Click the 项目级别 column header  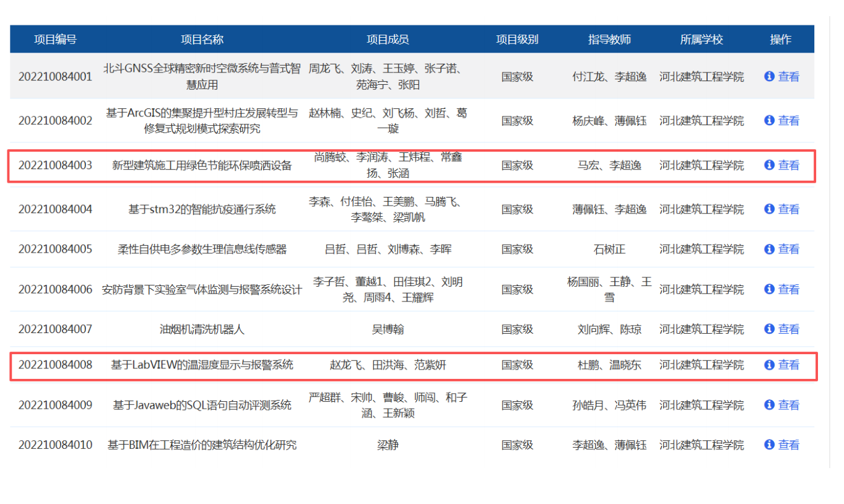coord(517,40)
